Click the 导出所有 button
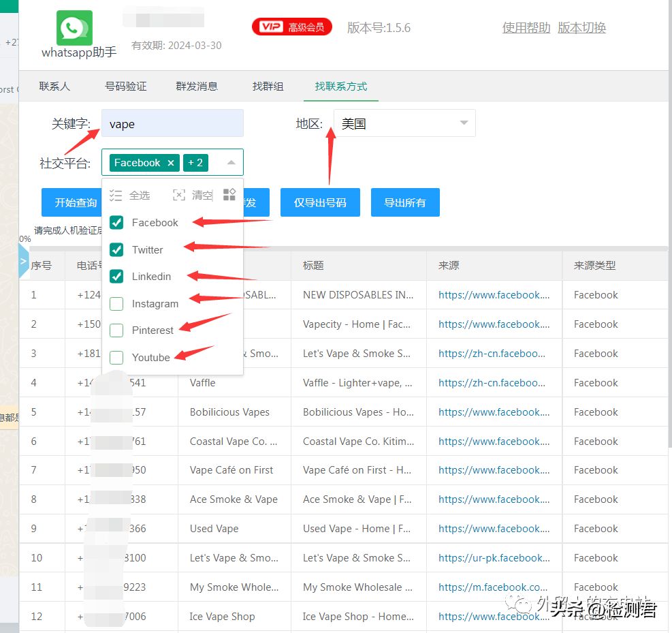The height and width of the screenshot is (633, 672). click(405, 202)
